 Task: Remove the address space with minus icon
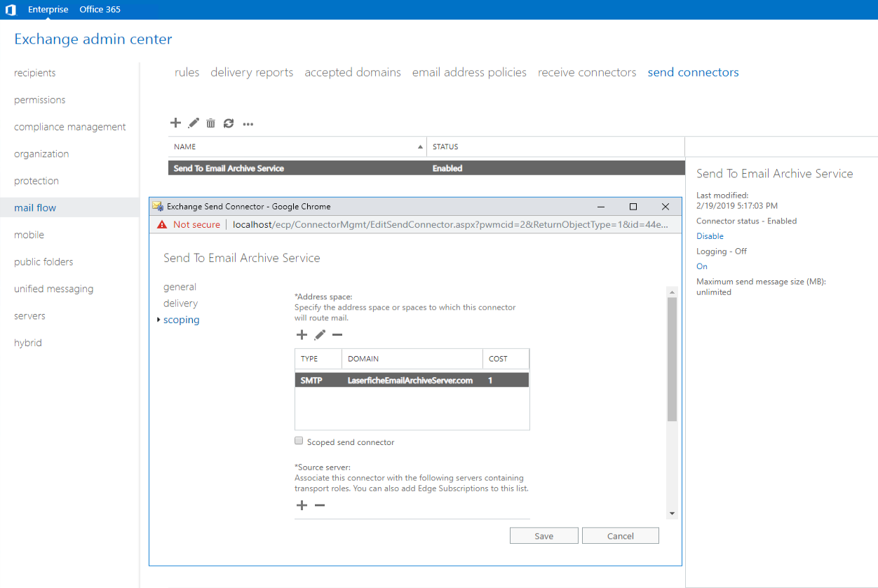(x=337, y=335)
